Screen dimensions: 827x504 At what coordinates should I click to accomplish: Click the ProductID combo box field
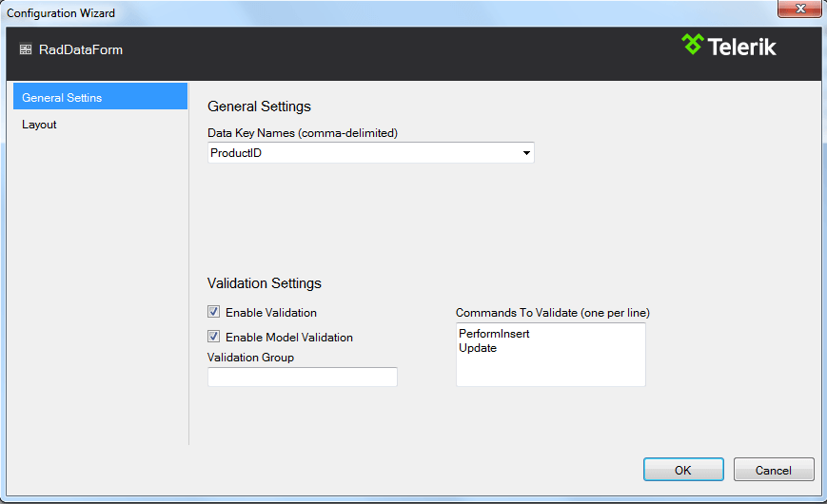coord(371,153)
